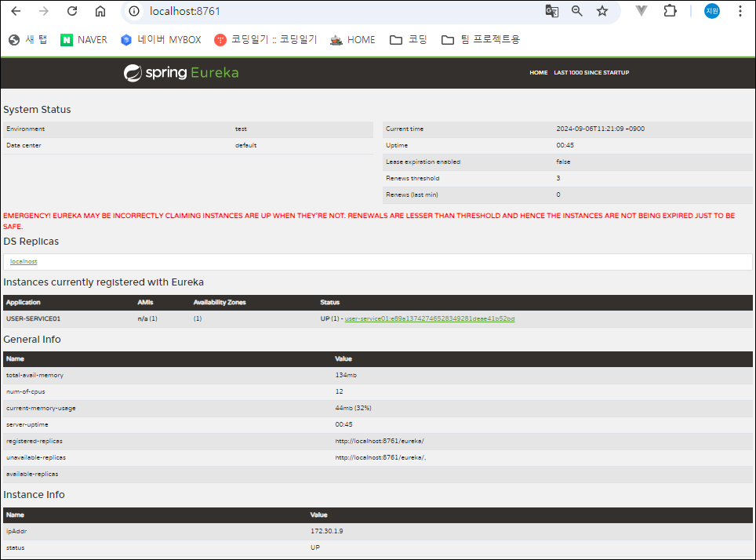Select the current-memory-usage value 44mb (32%)
The width and height of the screenshot is (756, 560).
(x=354, y=408)
